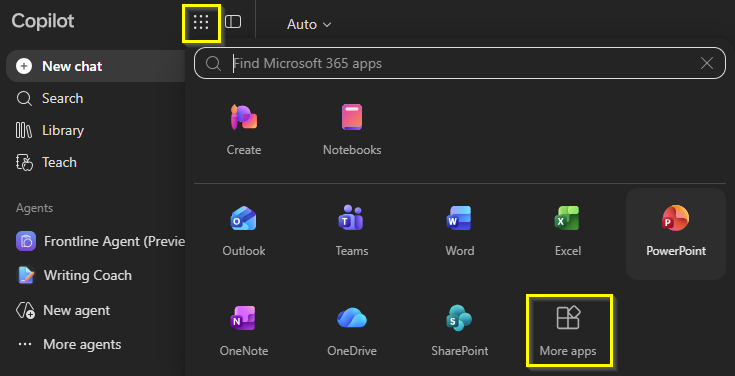Viewport: 735px width, 376px height.
Task: Launch Teams from the app grid
Action: pos(352,232)
